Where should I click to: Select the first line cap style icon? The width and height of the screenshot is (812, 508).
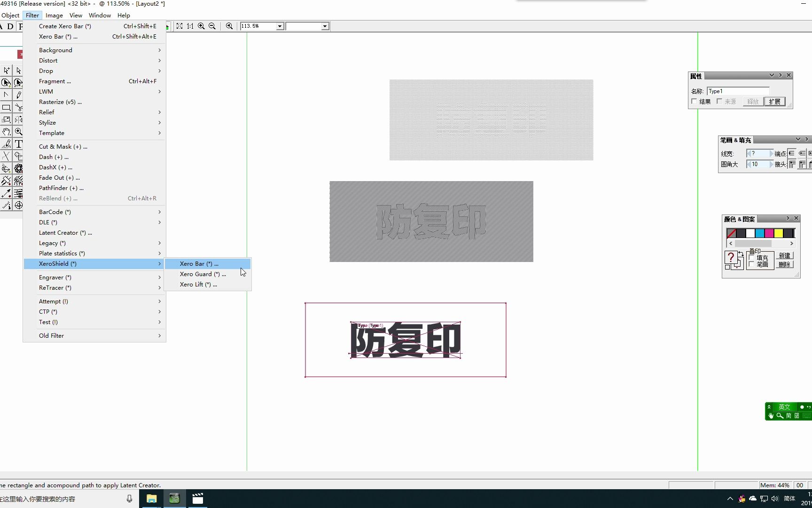point(792,153)
